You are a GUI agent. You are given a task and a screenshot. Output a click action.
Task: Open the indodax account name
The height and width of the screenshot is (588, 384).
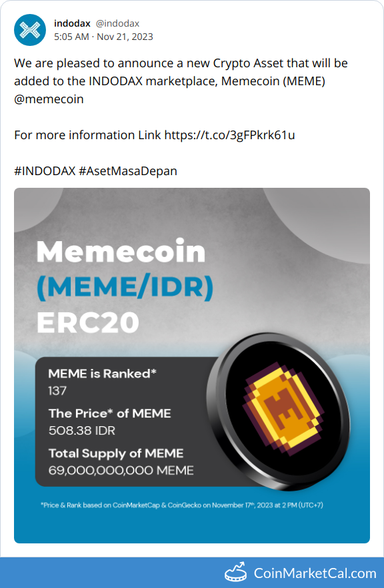click(72, 23)
